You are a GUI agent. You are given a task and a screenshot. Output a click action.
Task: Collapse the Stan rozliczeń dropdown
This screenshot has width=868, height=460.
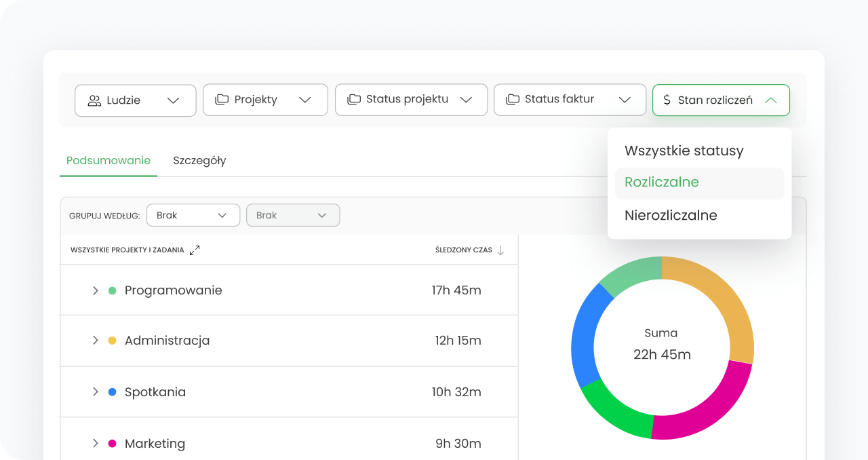[x=770, y=100]
